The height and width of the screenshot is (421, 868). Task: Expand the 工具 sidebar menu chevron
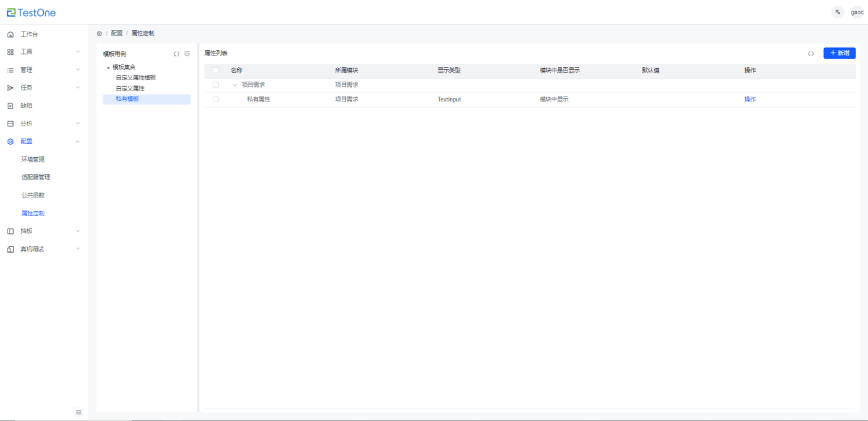click(x=78, y=52)
